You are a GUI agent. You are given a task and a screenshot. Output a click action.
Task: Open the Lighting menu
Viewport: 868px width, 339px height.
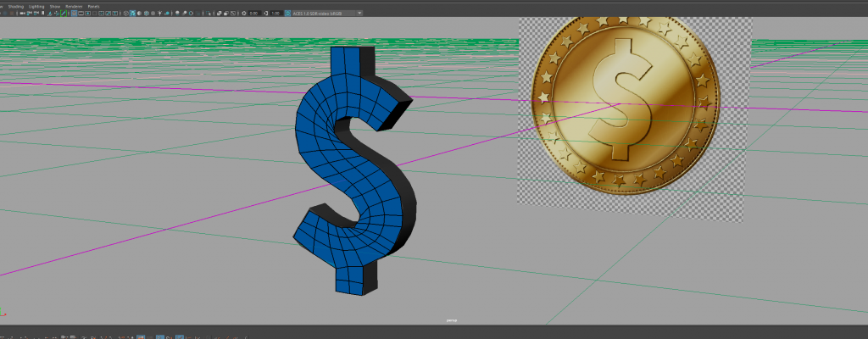click(36, 6)
